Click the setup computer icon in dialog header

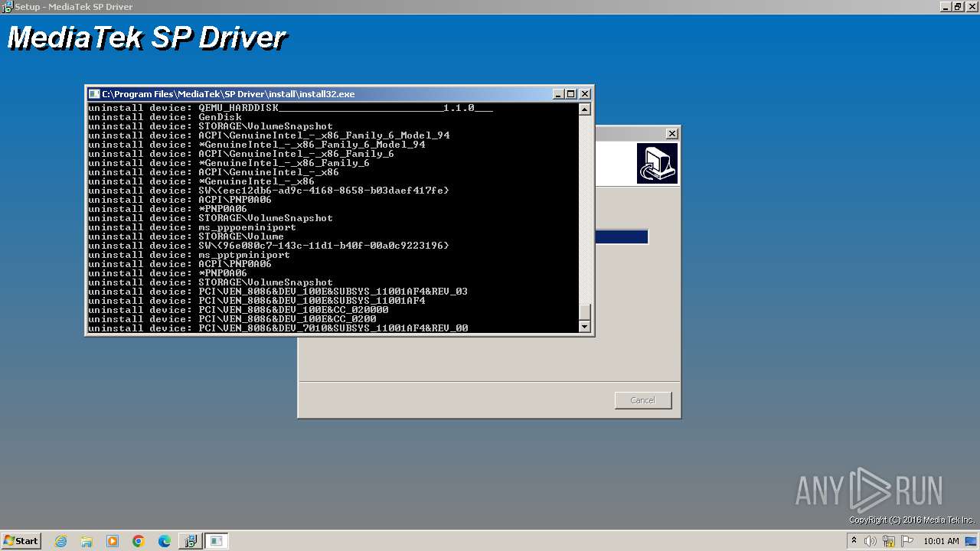(657, 163)
